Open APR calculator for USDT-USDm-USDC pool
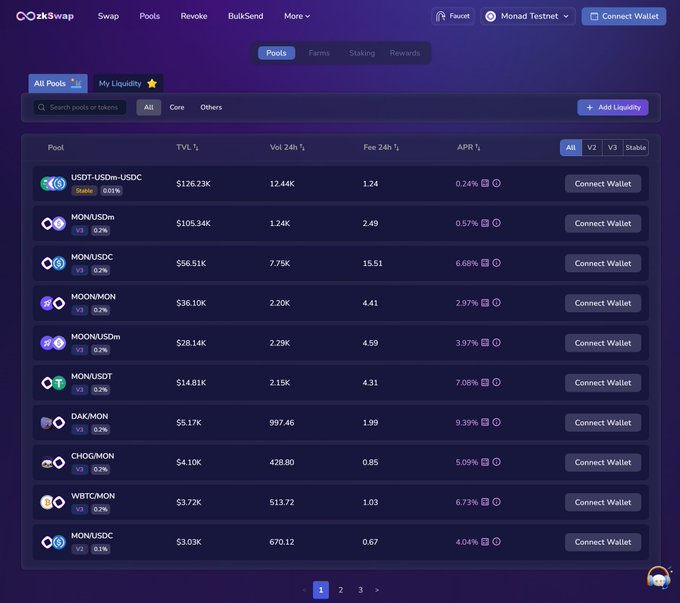 [x=485, y=183]
